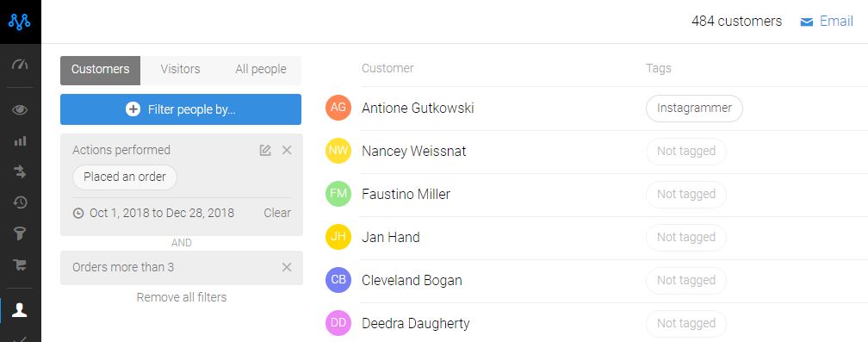Edit the Actions performed filter
This screenshot has height=342, width=868.
pos(265,150)
